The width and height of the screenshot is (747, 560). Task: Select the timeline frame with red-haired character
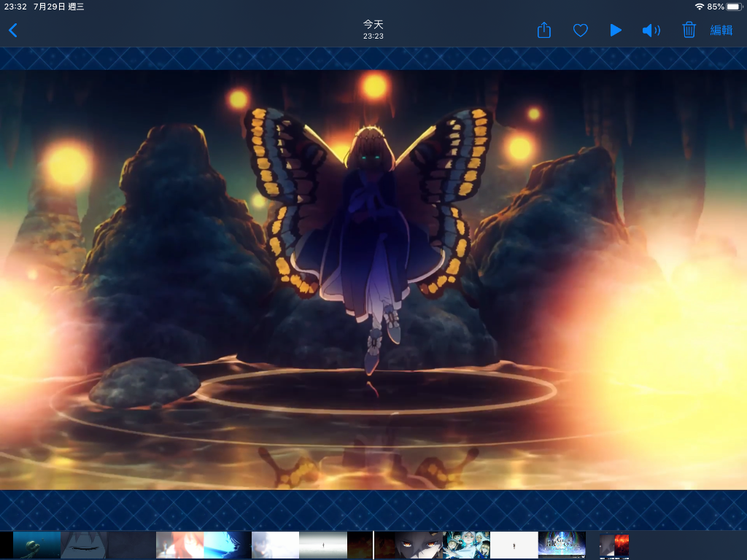[x=179, y=545]
